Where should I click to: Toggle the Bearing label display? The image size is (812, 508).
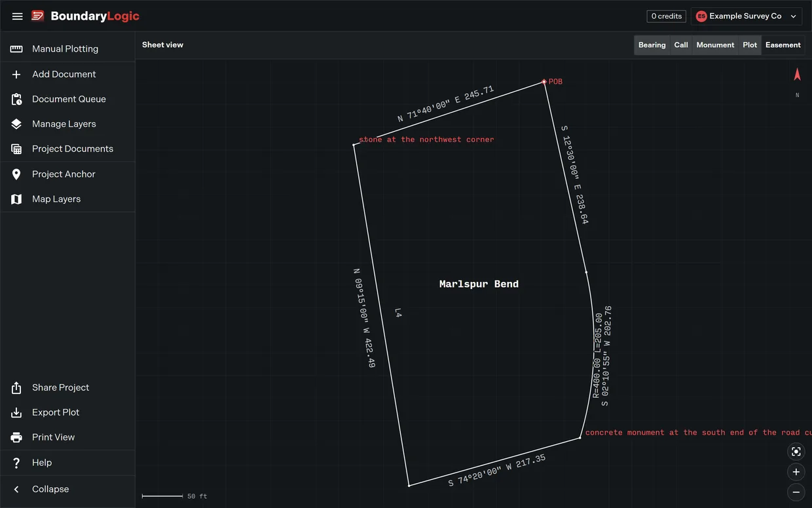pyautogui.click(x=652, y=45)
